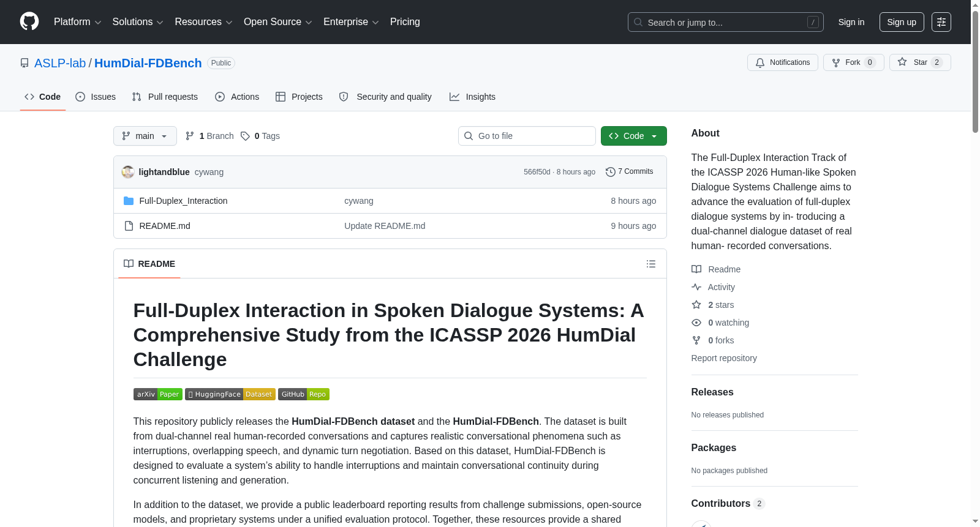Open the GitHub Repo badge
The width and height of the screenshot is (980, 527).
304,394
